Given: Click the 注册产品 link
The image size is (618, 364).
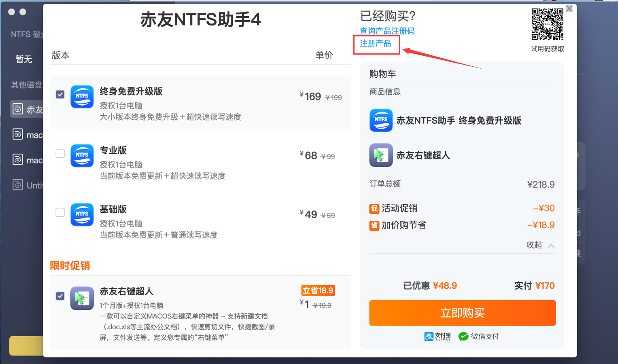Looking at the screenshot, I should coord(375,44).
